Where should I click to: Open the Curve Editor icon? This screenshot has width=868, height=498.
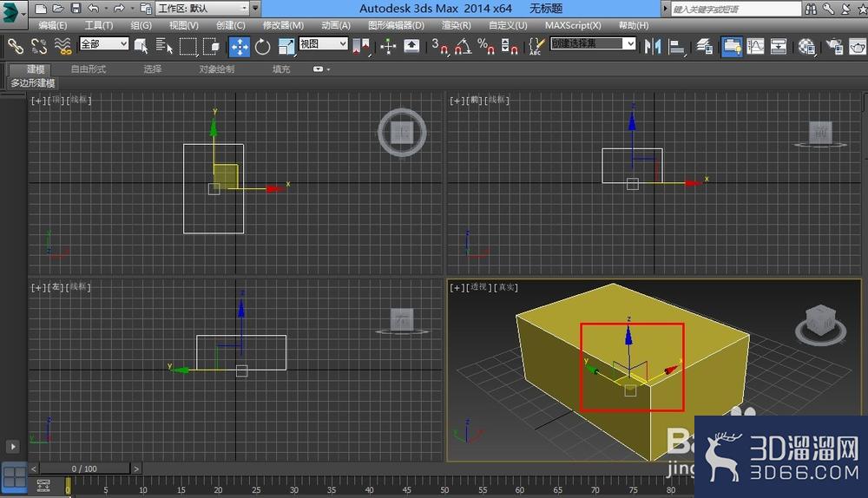click(755, 47)
